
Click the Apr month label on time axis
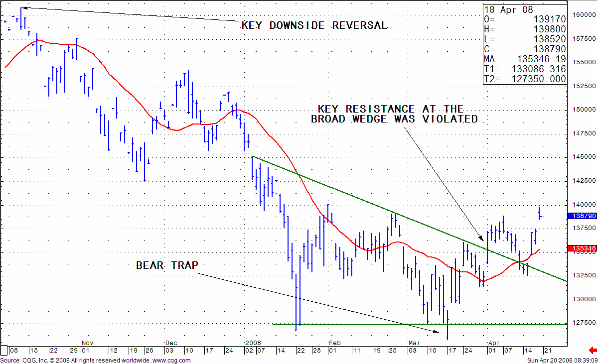[x=494, y=343]
